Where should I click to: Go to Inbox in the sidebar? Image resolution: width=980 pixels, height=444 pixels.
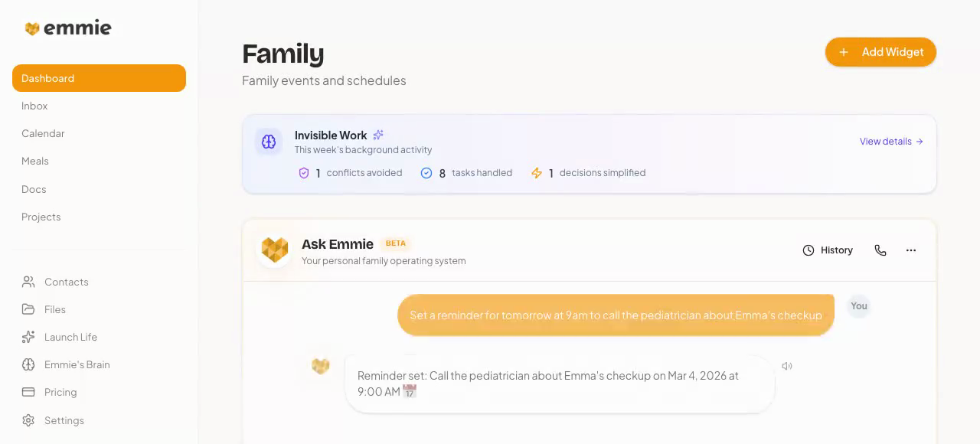[x=34, y=106]
